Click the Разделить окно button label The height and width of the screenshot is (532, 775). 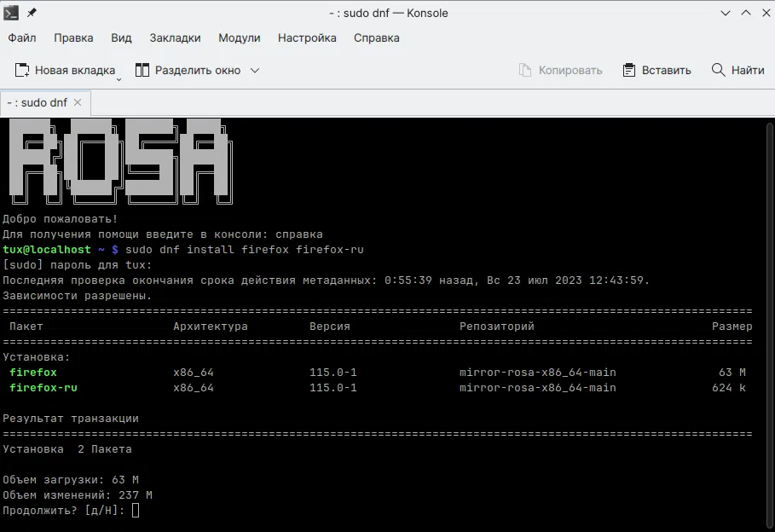198,70
